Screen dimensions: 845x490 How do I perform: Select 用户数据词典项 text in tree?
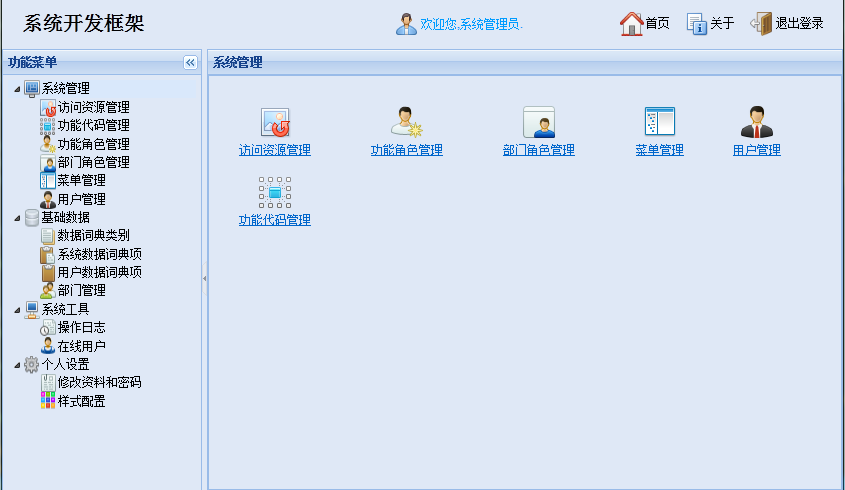pos(100,272)
